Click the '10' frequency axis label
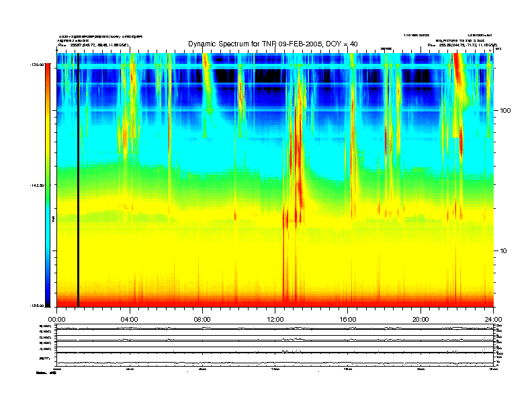This screenshot has width=532, height=411. pyautogui.click(x=504, y=251)
